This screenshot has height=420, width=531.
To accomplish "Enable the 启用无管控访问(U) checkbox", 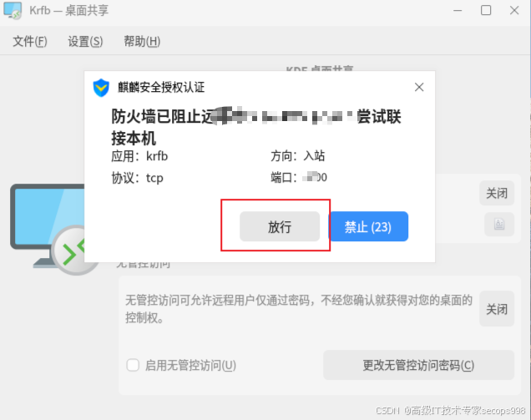I will tap(133, 365).
